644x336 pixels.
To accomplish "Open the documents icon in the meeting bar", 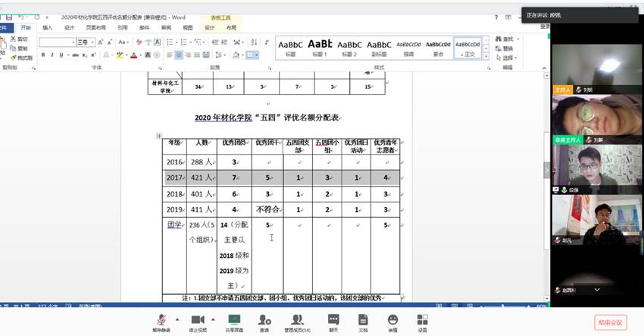I will click(363, 319).
